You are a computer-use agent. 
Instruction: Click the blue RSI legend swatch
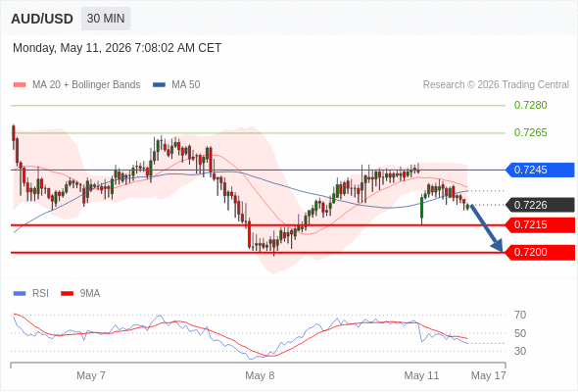[x=20, y=294]
